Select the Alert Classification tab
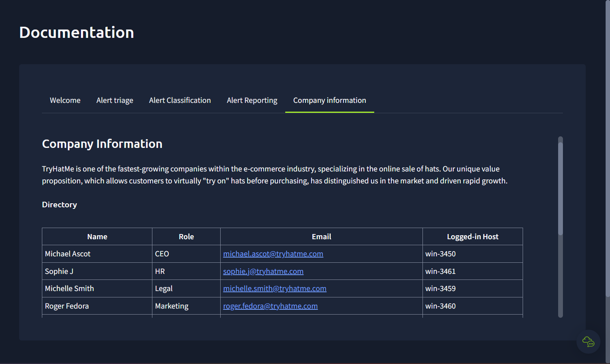This screenshot has height=364, width=610. [x=180, y=100]
